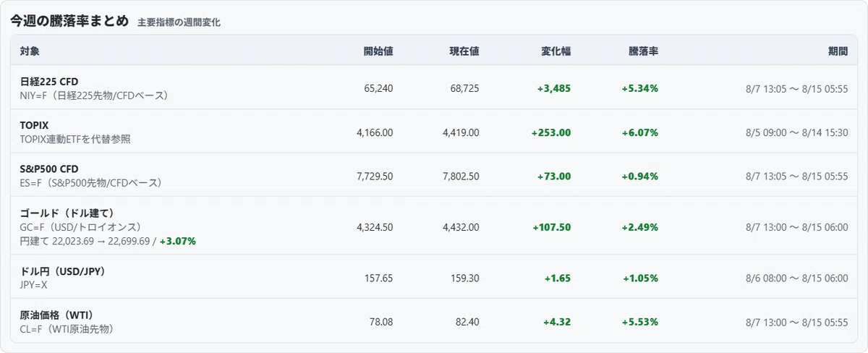Image resolution: width=868 pixels, height=353 pixels.
Task: Click the +6.07% value for TOPIX
Action: (639, 132)
